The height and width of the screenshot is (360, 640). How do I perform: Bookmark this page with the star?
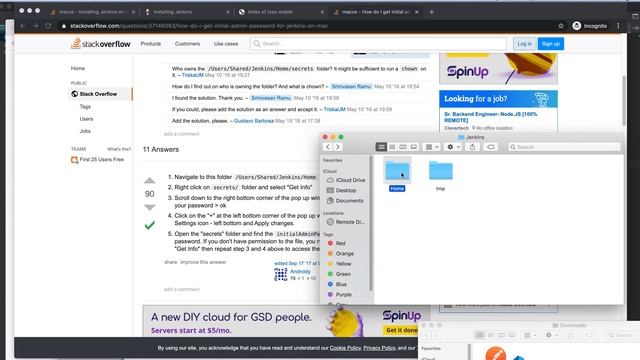[x=561, y=26]
